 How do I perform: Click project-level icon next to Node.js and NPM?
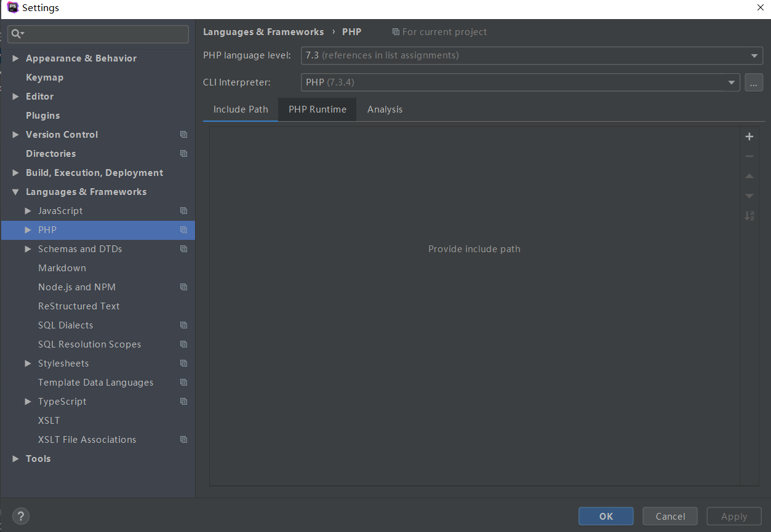pos(183,287)
